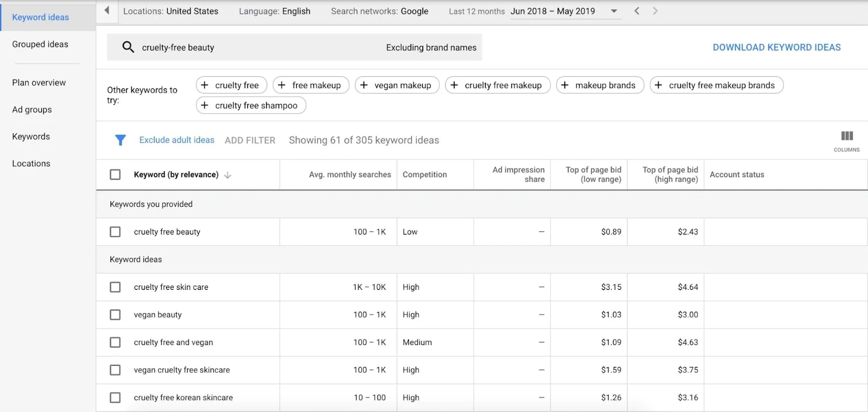Change the Locations: United States setting
Viewport: 868px width, 412px height.
click(x=170, y=11)
